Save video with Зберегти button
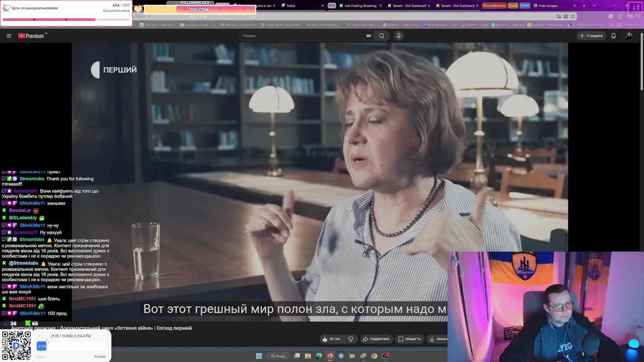Image resolution: width=644 pixels, height=362 pixels. tap(410, 339)
